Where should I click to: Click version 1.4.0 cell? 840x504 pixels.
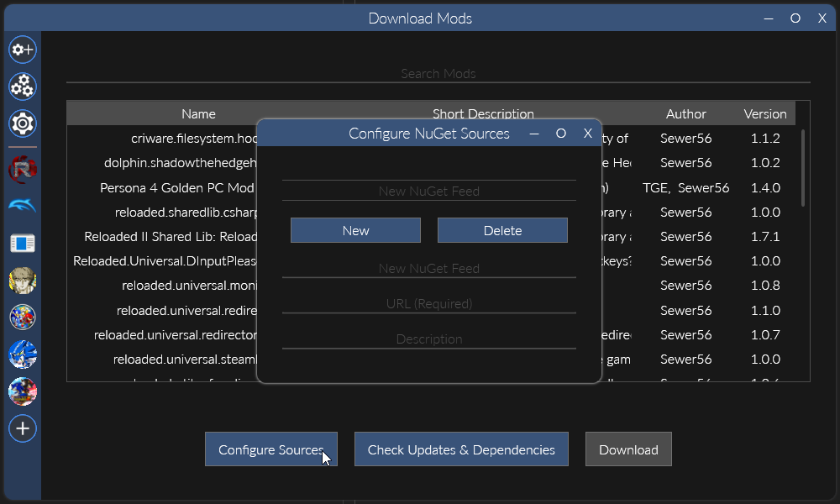pos(765,187)
